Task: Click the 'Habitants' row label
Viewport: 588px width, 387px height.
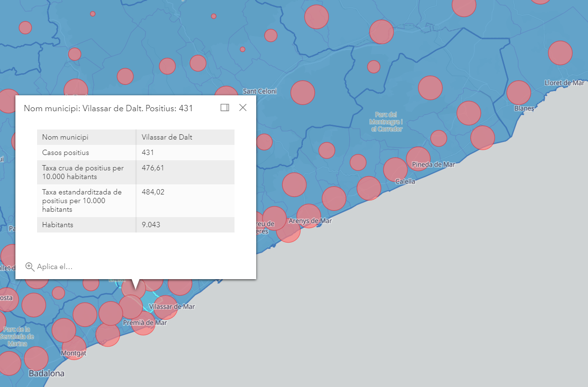Action: tap(58, 225)
